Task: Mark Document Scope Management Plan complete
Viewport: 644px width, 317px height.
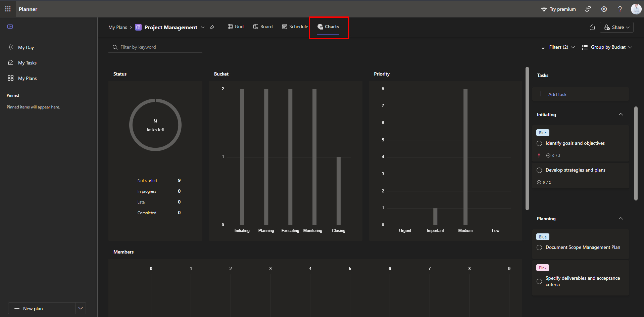Action: tap(539, 247)
